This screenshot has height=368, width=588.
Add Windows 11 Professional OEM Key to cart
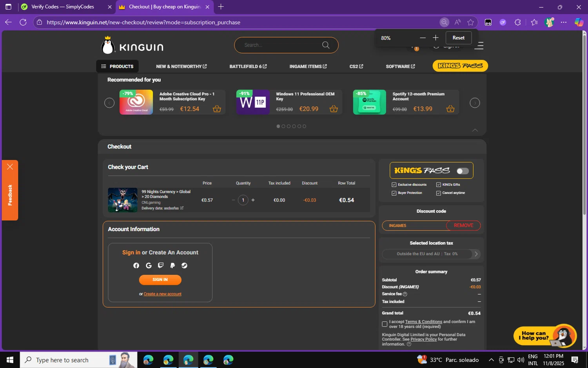coord(334,109)
